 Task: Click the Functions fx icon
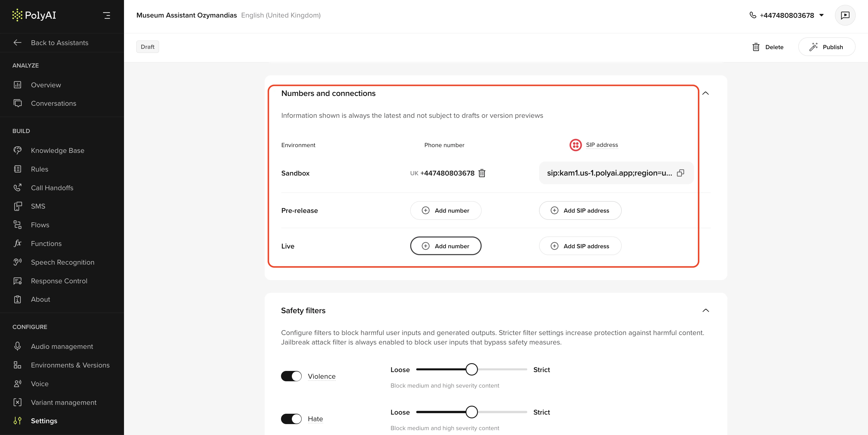pyautogui.click(x=18, y=243)
